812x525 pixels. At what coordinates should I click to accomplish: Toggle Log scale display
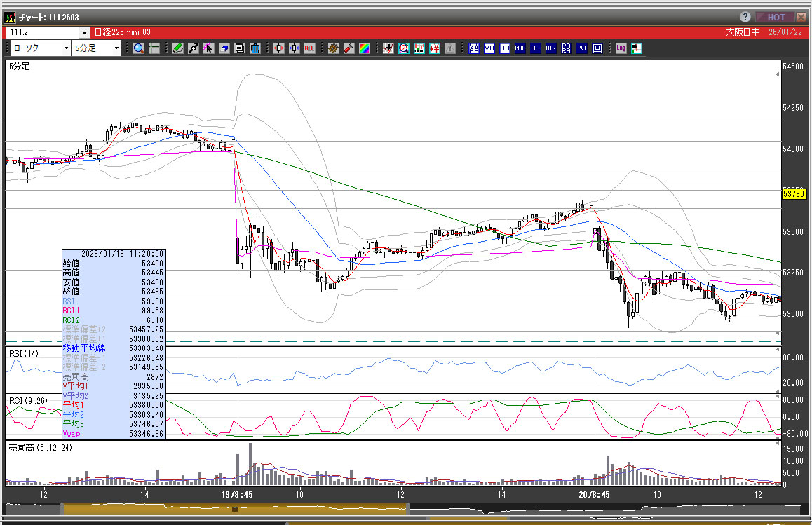pos(621,48)
